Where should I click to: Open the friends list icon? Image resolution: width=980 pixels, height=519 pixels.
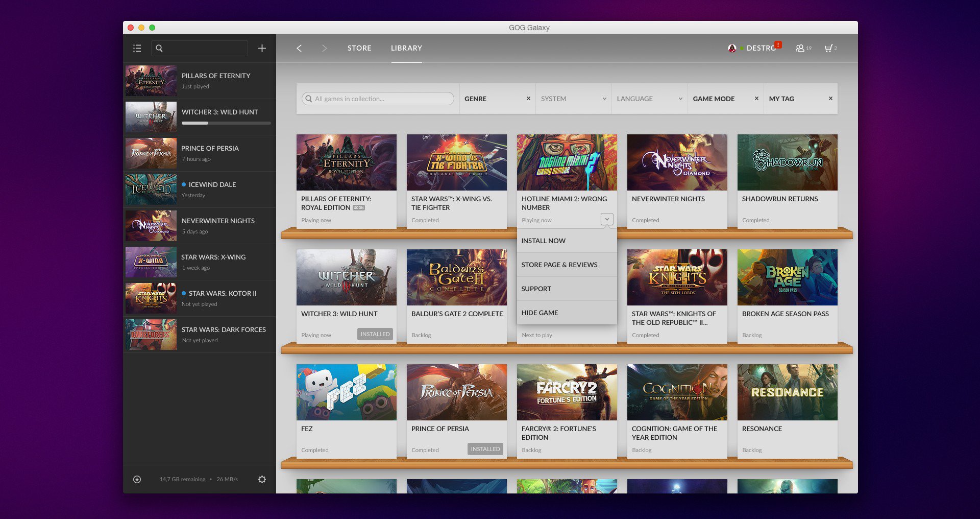pyautogui.click(x=800, y=48)
